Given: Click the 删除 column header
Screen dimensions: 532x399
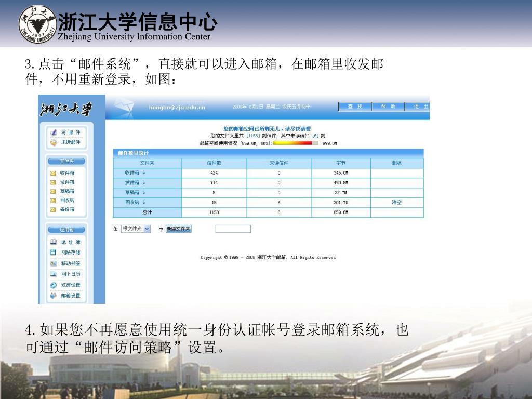Looking at the screenshot, I should [x=396, y=163].
